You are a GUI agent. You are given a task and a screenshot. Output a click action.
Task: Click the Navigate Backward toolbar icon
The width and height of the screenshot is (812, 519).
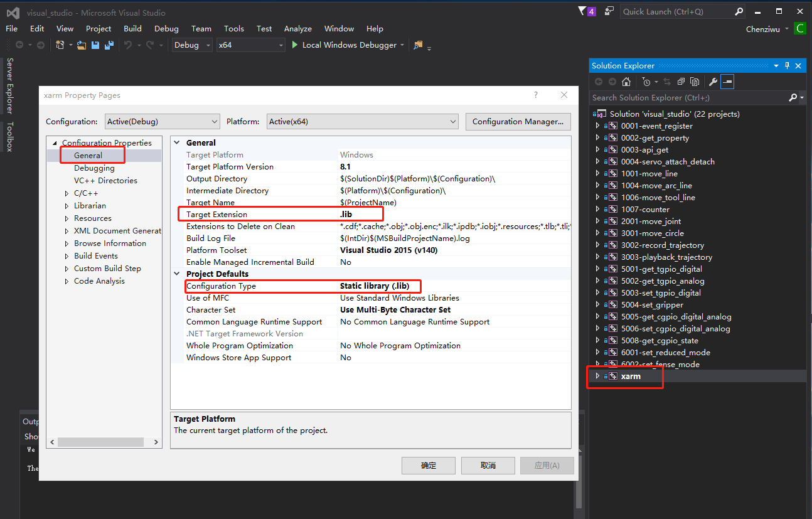[20, 45]
